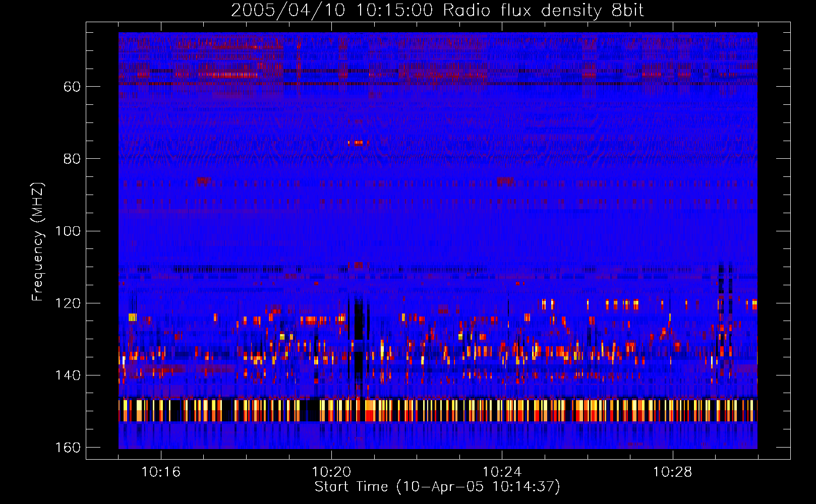The height and width of the screenshot is (504, 816).
Task: Click the '10:16' time tick label
Action: click(161, 472)
